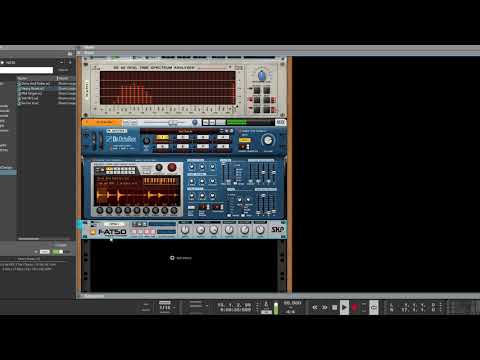The image size is (480, 360).
Task: Click the browser search input field
Action: click(26, 70)
